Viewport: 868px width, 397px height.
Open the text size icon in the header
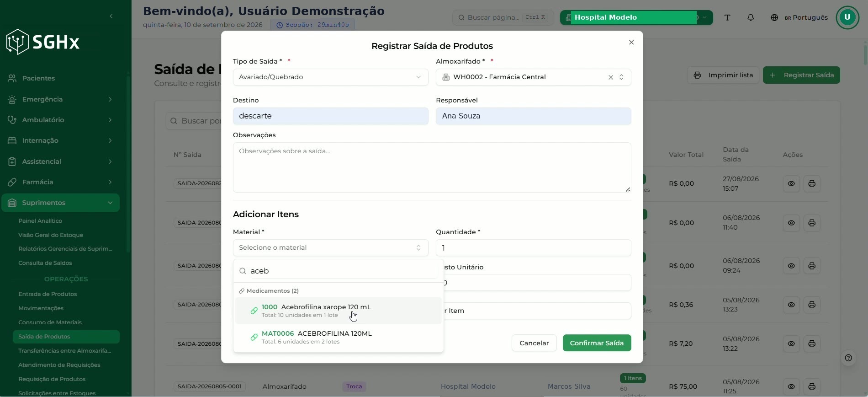(x=727, y=17)
